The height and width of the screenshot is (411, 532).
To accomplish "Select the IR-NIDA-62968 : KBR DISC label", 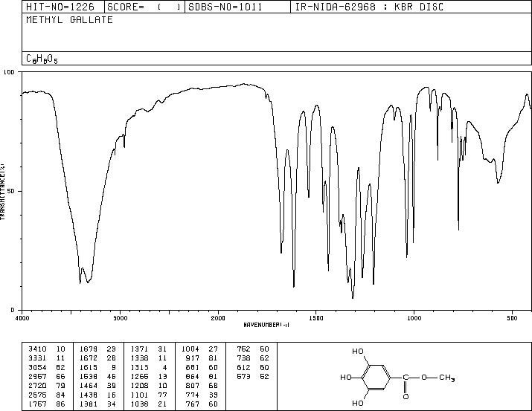I will (x=369, y=7).
